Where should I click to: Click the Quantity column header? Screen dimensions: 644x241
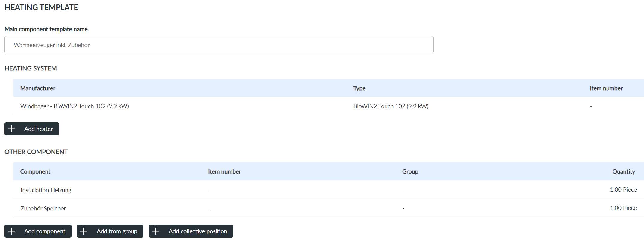(623, 171)
